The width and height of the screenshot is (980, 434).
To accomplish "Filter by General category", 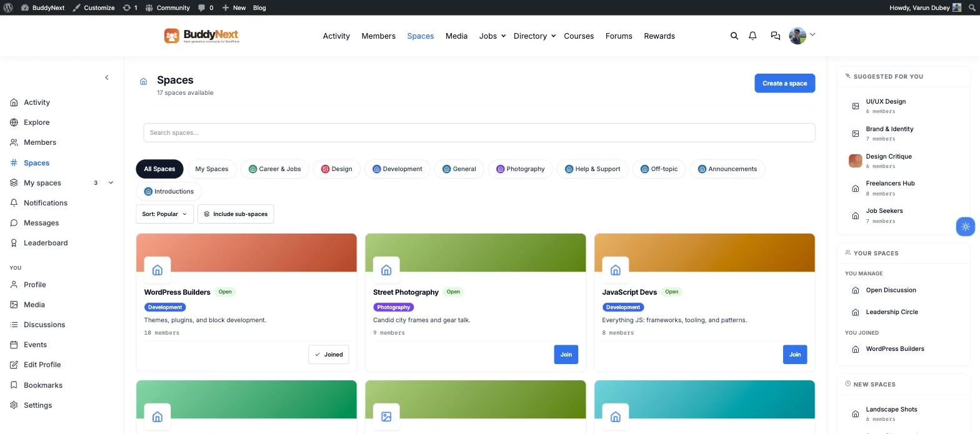I will point(459,169).
